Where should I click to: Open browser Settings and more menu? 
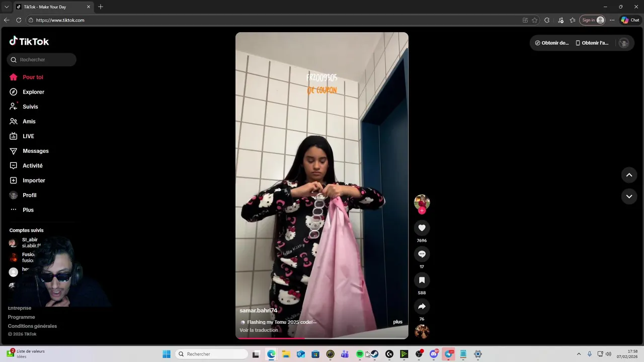tap(612, 20)
